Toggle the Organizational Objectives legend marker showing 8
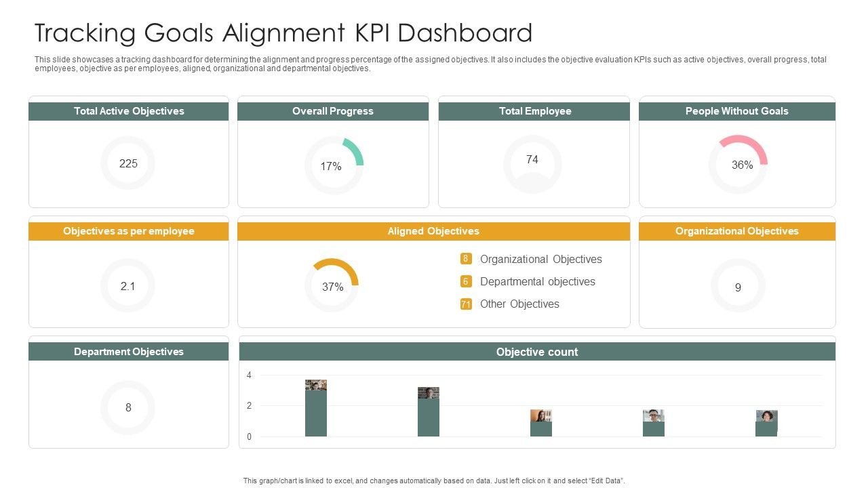Viewport: 868px width, 488px height. [465, 259]
